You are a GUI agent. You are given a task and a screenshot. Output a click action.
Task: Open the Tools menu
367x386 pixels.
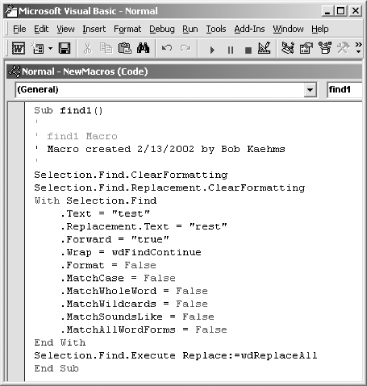[216, 29]
